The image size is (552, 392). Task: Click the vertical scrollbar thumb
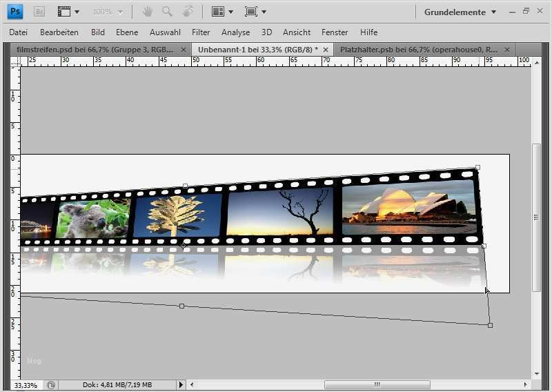pyautogui.click(x=537, y=217)
